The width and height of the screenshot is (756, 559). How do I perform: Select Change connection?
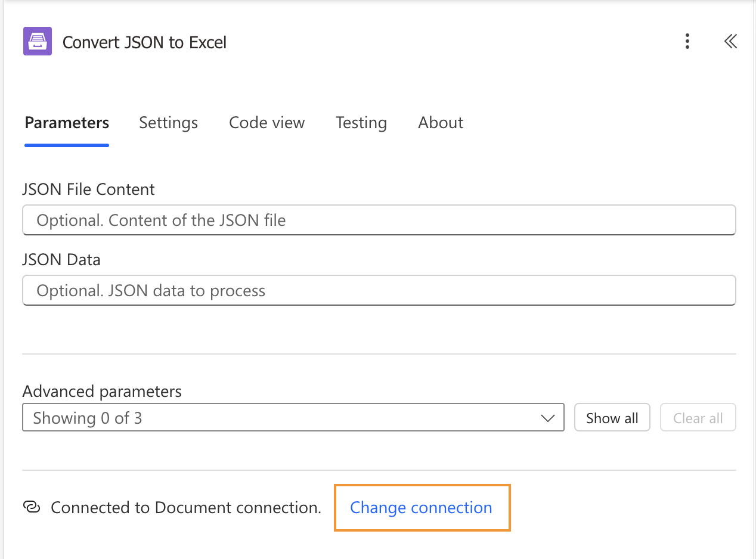click(x=422, y=507)
